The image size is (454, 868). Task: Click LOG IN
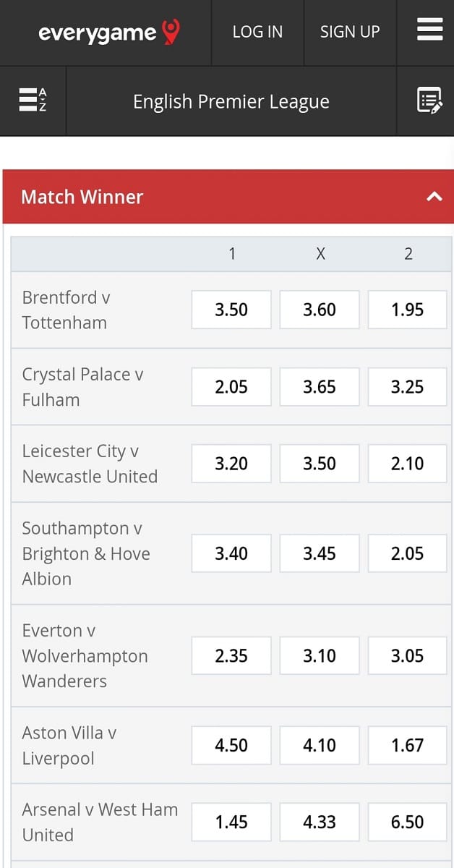pyautogui.click(x=257, y=32)
